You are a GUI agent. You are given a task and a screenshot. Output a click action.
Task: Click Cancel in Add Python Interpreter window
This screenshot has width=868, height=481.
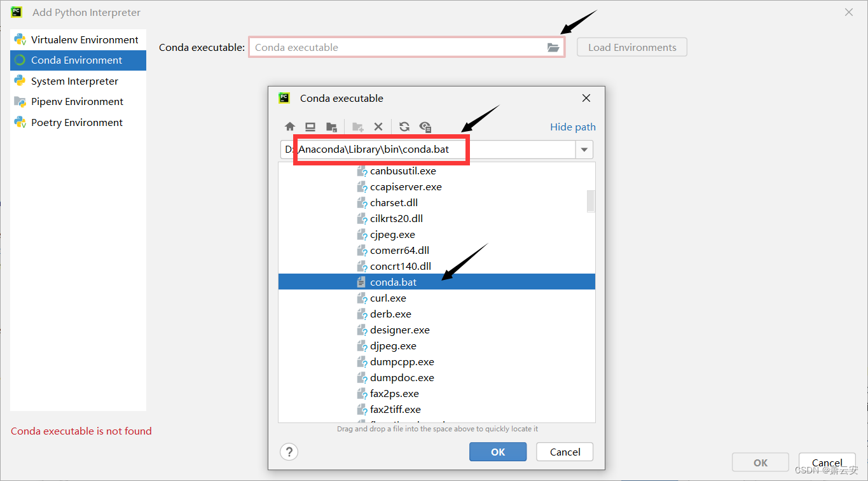point(827,463)
